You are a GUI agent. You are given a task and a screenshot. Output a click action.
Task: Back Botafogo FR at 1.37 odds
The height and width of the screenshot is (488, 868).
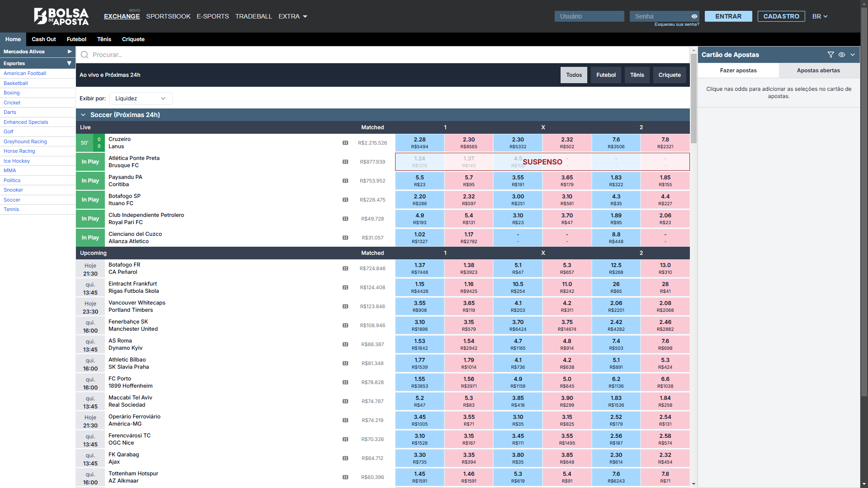point(420,268)
